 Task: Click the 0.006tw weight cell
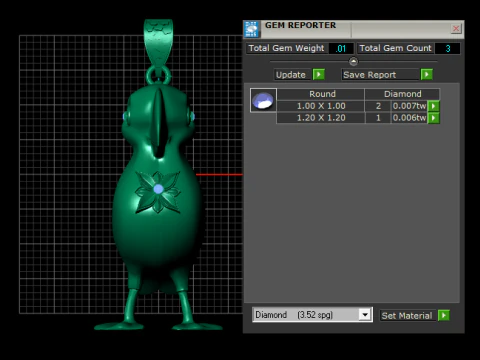409,118
